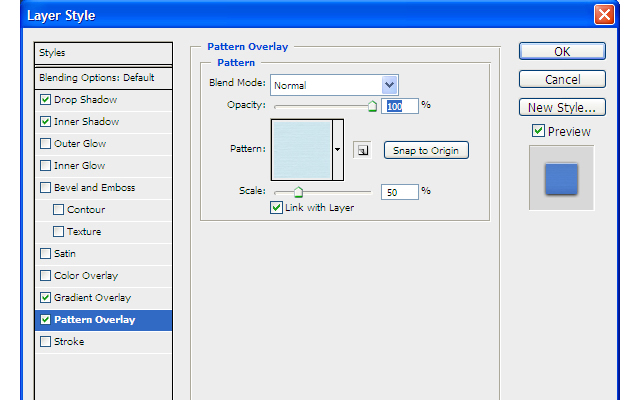Image resolution: width=640 pixels, height=400 pixels.
Task: Click the Scale slider handle
Action: tap(298, 191)
